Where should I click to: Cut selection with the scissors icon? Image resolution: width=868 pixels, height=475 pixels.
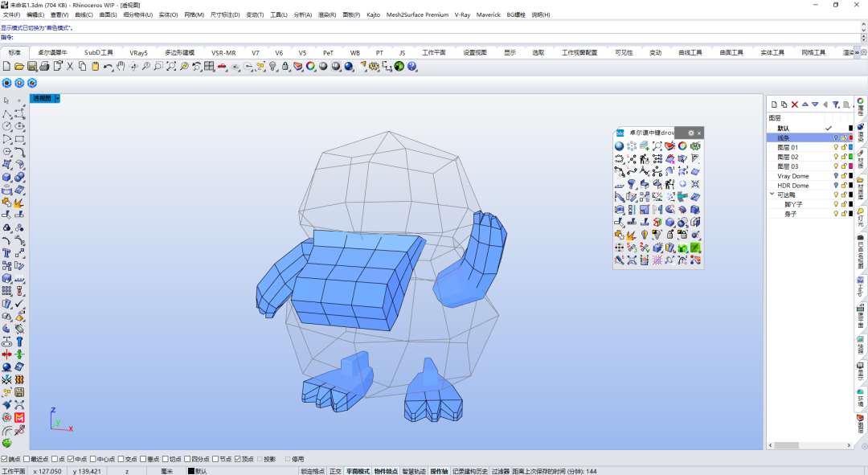click(70, 67)
